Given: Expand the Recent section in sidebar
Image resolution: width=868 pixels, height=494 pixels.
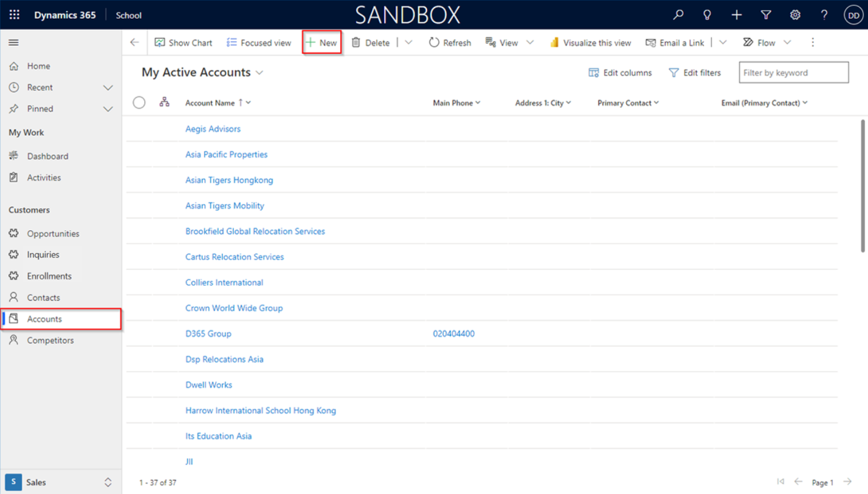Looking at the screenshot, I should [108, 87].
